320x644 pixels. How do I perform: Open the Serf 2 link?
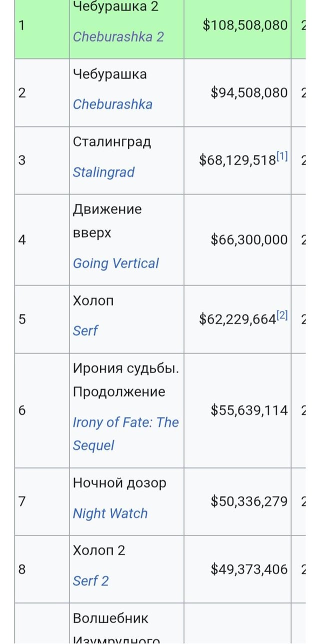[x=90, y=581]
